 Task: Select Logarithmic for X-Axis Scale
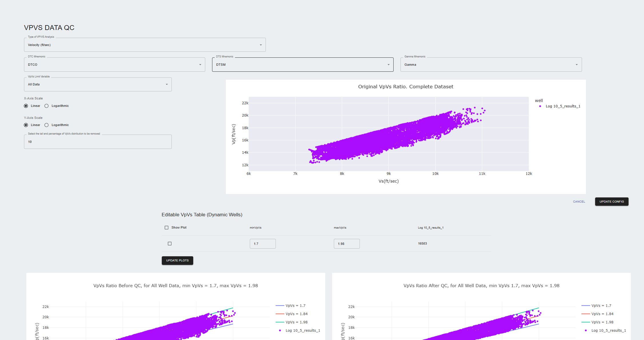click(47, 106)
